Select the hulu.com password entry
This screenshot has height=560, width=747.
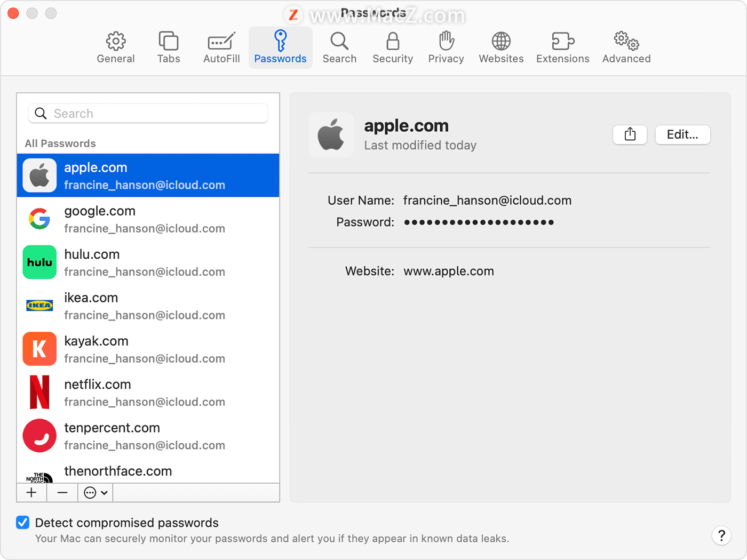click(148, 262)
